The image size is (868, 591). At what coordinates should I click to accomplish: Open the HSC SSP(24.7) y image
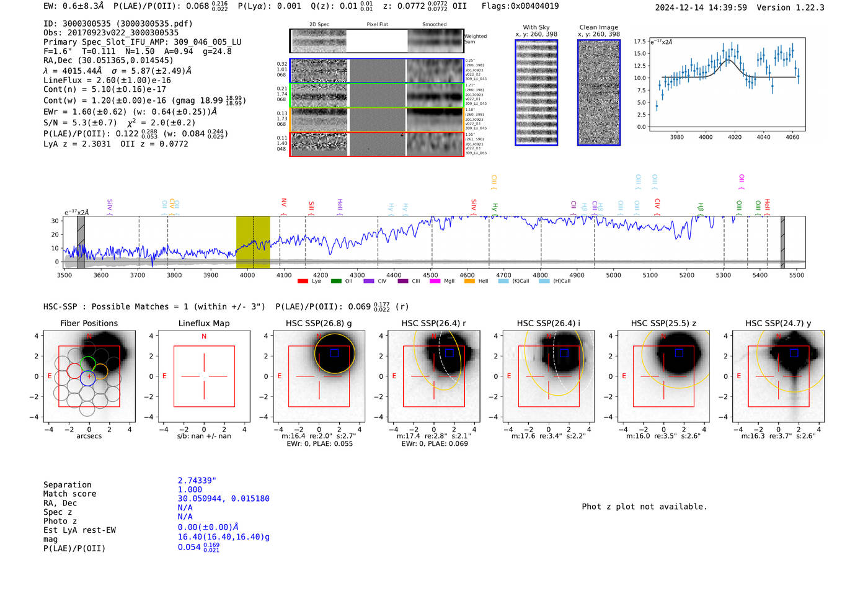coord(779,376)
